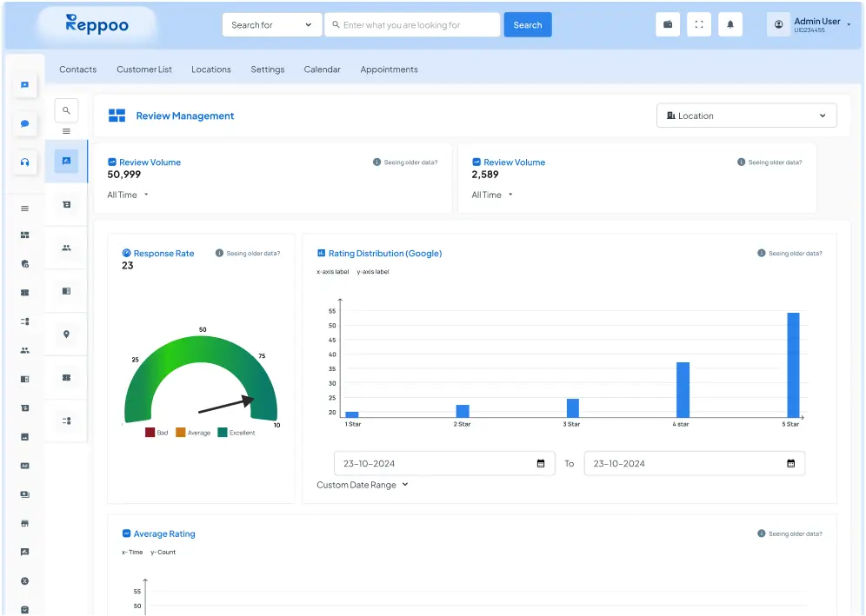The image size is (866, 616).
Task: Go to the Locations tab
Action: pyautogui.click(x=211, y=70)
